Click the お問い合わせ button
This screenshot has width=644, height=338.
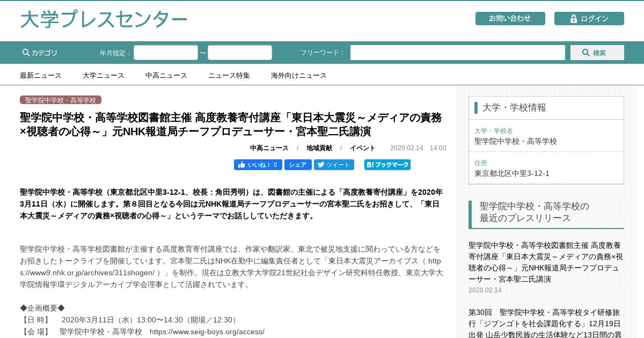(510, 19)
